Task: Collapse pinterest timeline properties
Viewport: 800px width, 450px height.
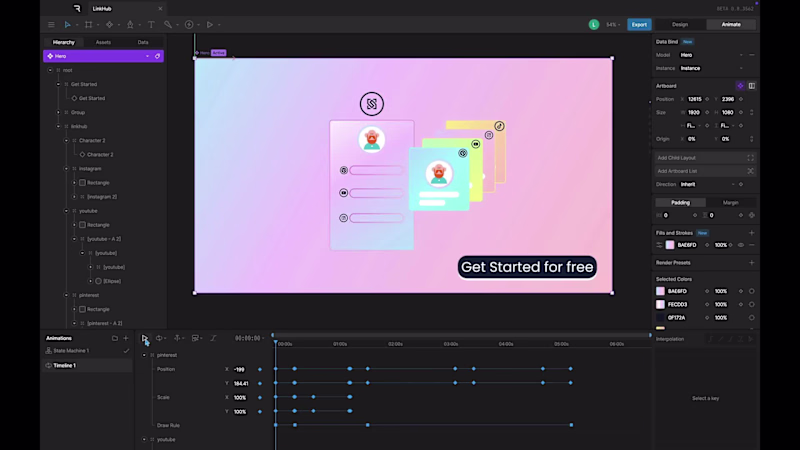Action: (144, 355)
